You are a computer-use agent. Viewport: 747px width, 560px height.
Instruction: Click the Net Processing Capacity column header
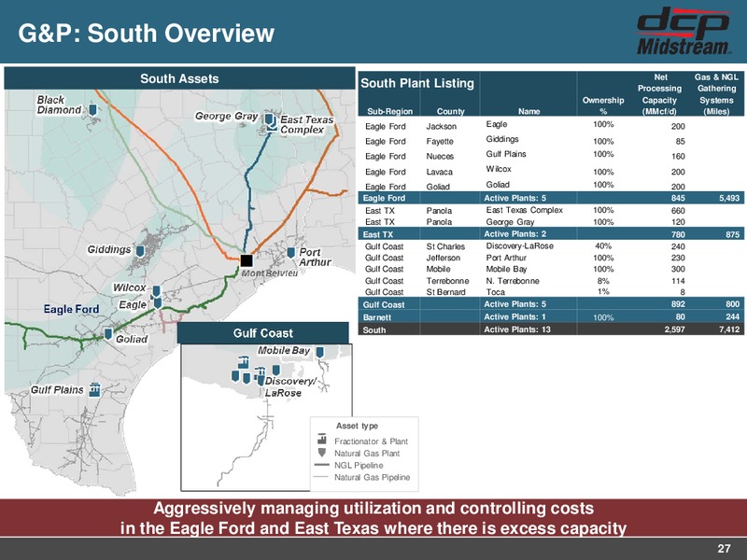pos(660,94)
